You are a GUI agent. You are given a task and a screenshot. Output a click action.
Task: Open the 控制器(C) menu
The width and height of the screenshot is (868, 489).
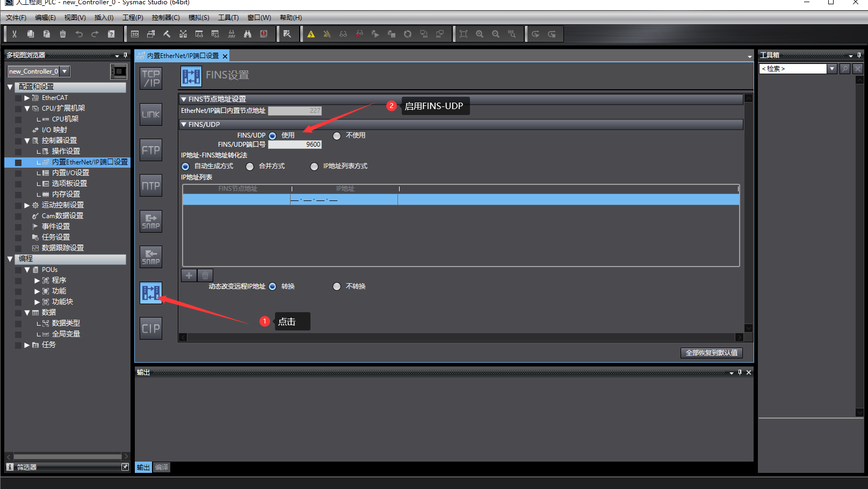(x=165, y=18)
